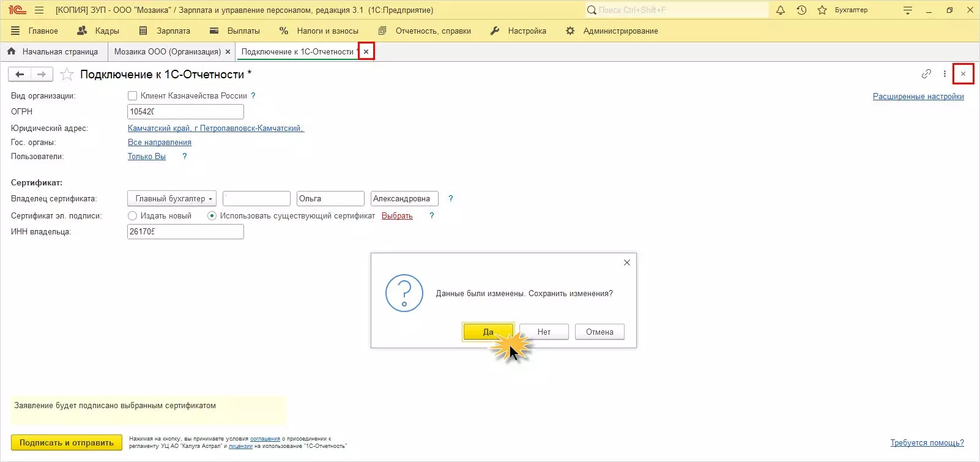Open the Зарплата section

pos(164,31)
